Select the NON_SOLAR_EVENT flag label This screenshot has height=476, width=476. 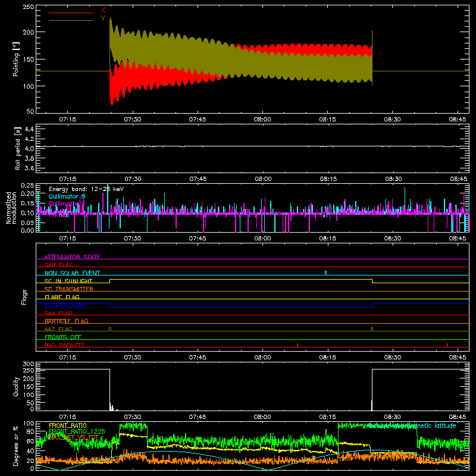(x=72, y=273)
